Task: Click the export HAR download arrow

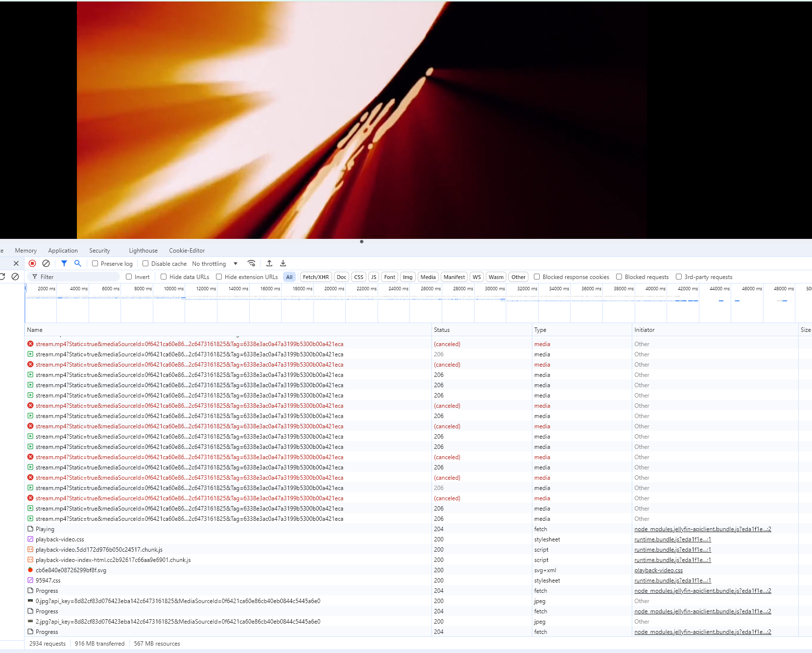Action: [x=283, y=263]
